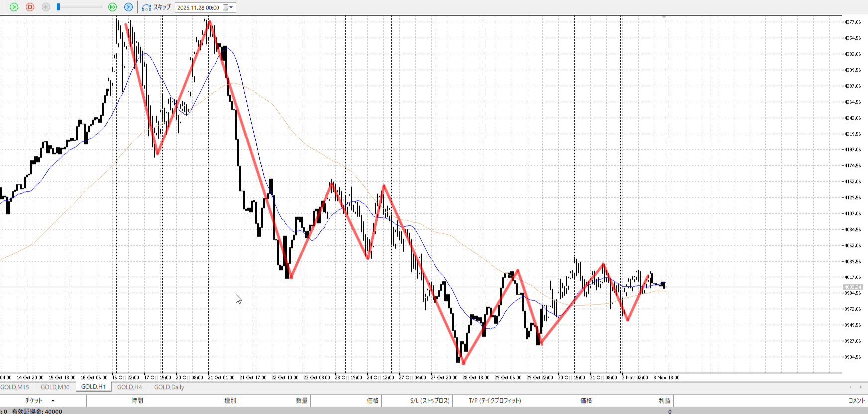Click the スキップ skip button
The height and width of the screenshot is (414, 868).
pos(156,7)
